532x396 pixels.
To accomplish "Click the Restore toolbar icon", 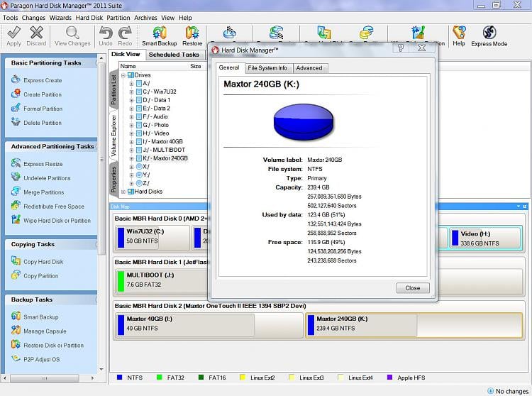I will [192, 33].
